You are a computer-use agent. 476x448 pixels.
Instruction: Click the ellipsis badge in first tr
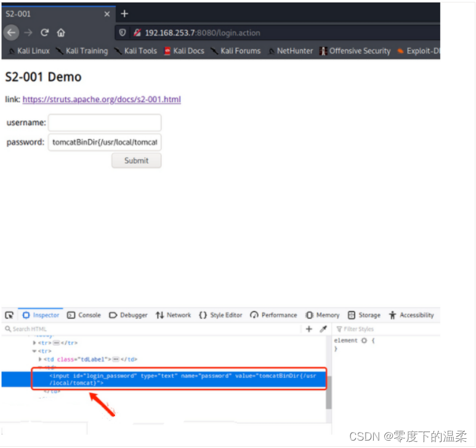click(x=56, y=343)
